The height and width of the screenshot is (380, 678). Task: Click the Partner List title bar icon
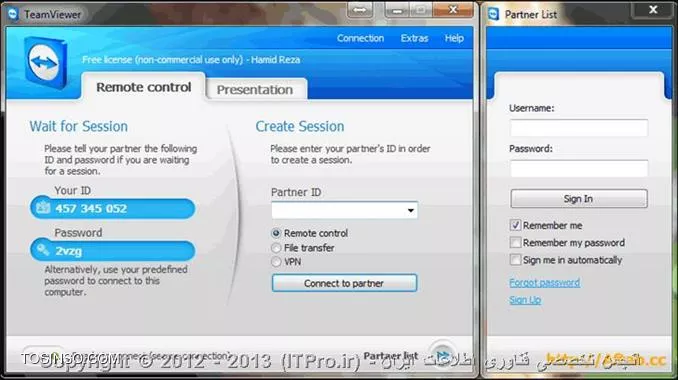point(493,14)
